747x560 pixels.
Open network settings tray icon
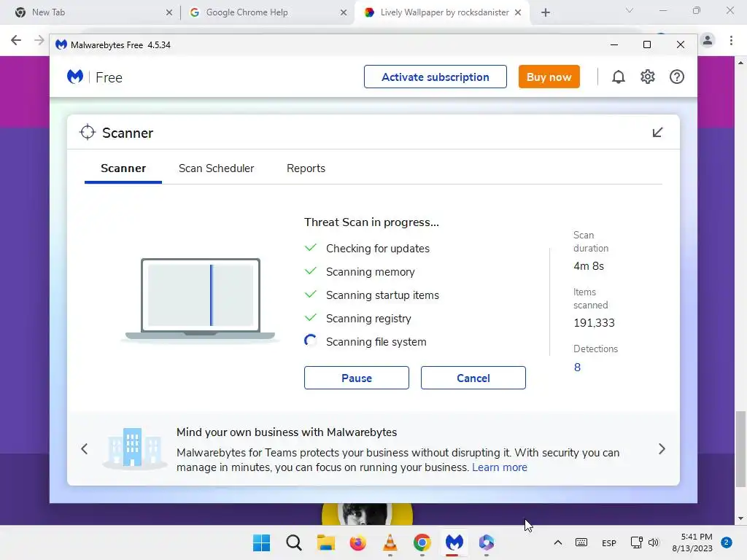[636, 542]
